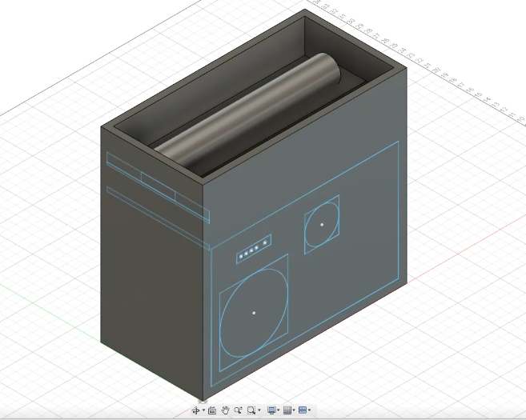
Task: Choose the Zoom magnifier tool
Action: point(238,410)
